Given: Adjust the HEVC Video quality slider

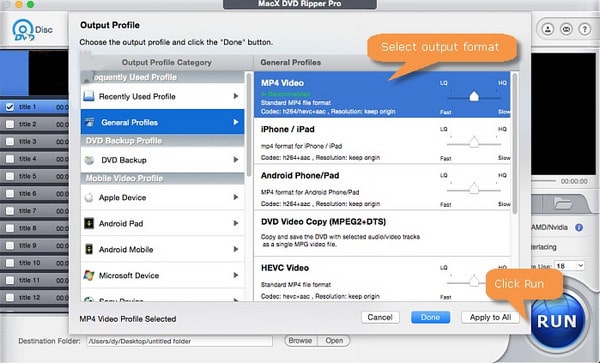Looking at the screenshot, I should coord(474,281).
